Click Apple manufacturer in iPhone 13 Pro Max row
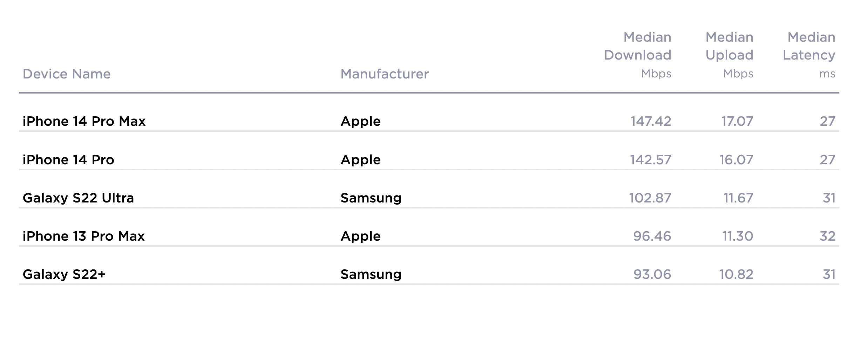 (x=360, y=236)
